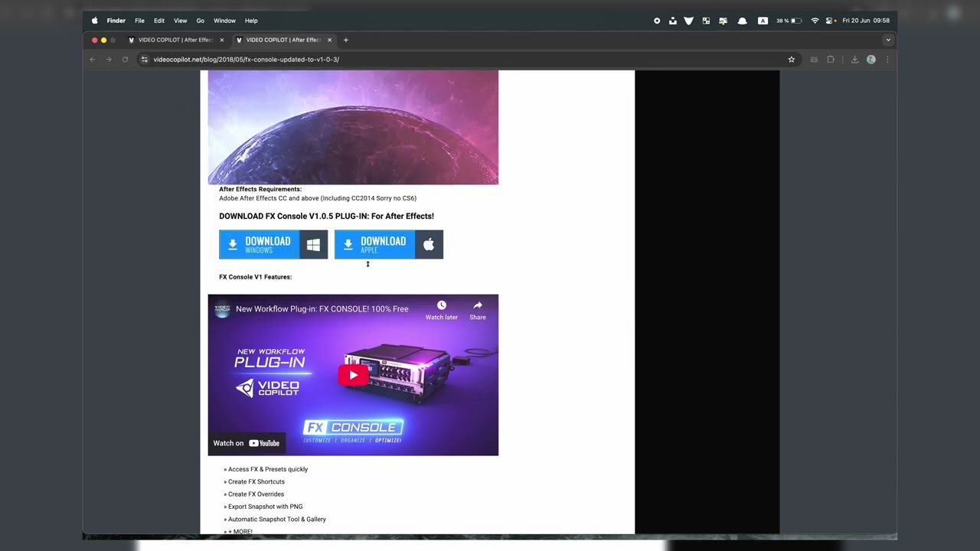Open the hat-shaped menu bar icon

click(x=742, y=21)
